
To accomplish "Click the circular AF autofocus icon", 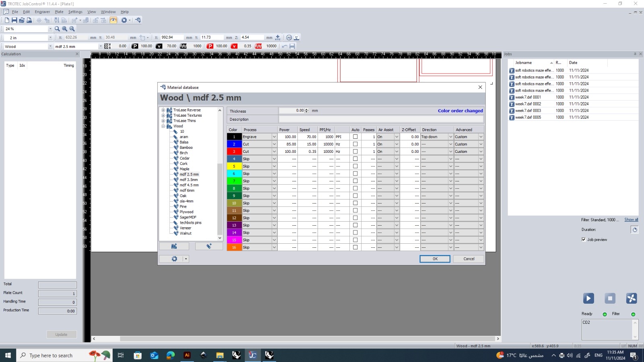I will point(289,37).
